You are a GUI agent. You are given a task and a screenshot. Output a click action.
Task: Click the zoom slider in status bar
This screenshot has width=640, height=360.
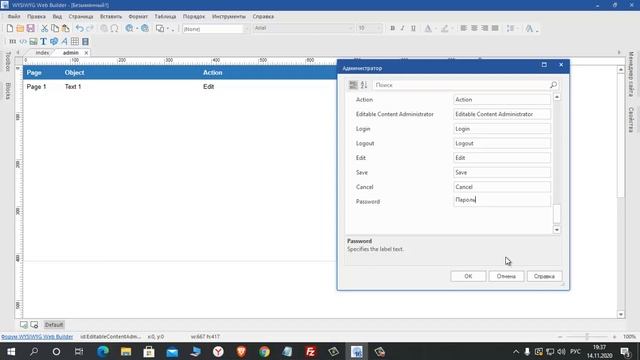(587, 337)
